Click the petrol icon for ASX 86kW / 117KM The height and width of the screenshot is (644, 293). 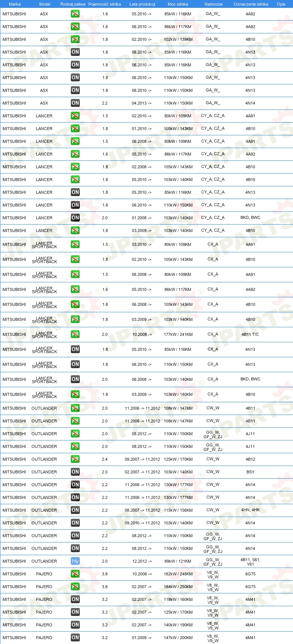(x=75, y=27)
